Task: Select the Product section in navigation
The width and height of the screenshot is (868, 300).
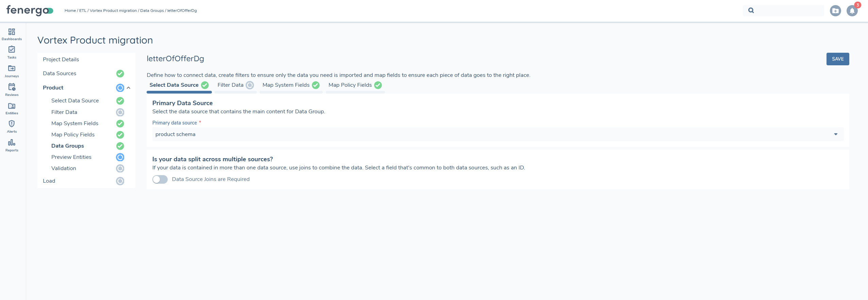Action: pos(53,88)
